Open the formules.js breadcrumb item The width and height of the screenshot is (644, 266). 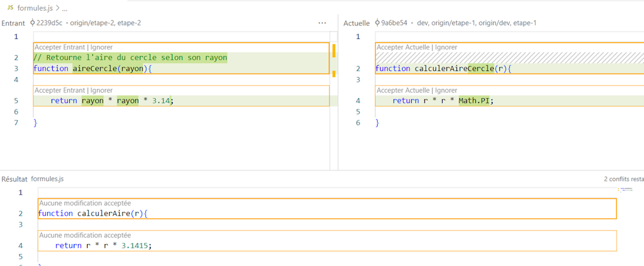pos(35,8)
